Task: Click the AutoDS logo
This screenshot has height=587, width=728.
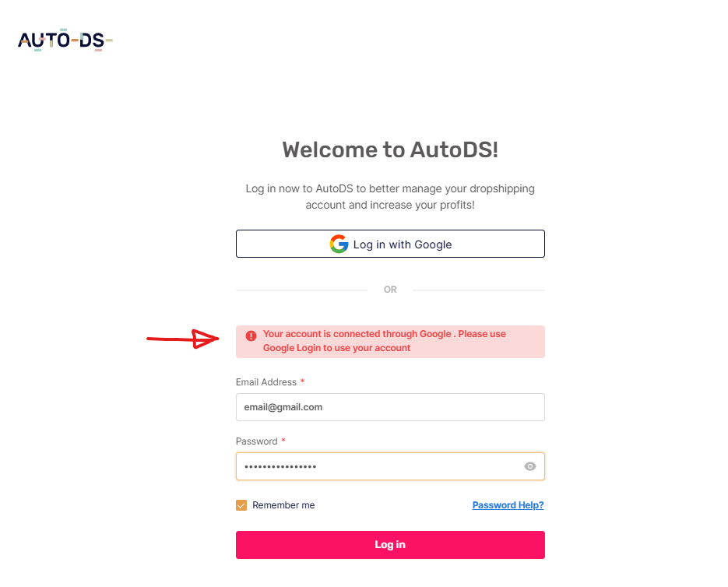Action: pos(65,40)
